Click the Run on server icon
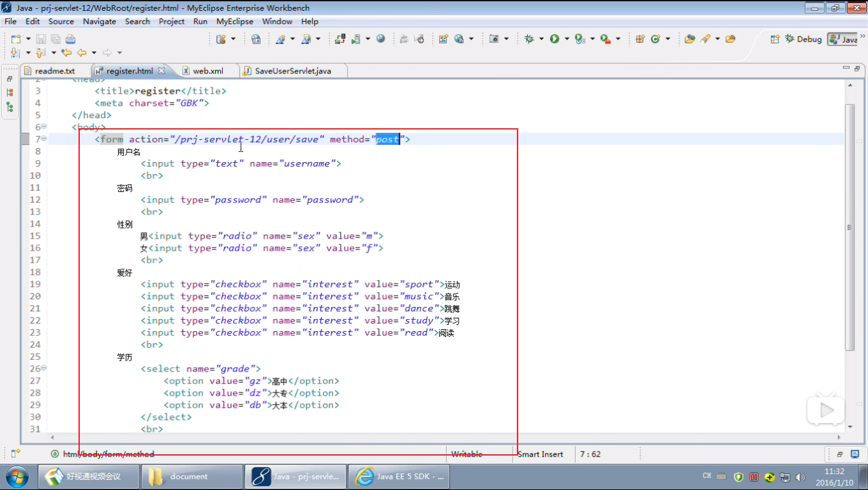The height and width of the screenshot is (490, 868). (356, 39)
